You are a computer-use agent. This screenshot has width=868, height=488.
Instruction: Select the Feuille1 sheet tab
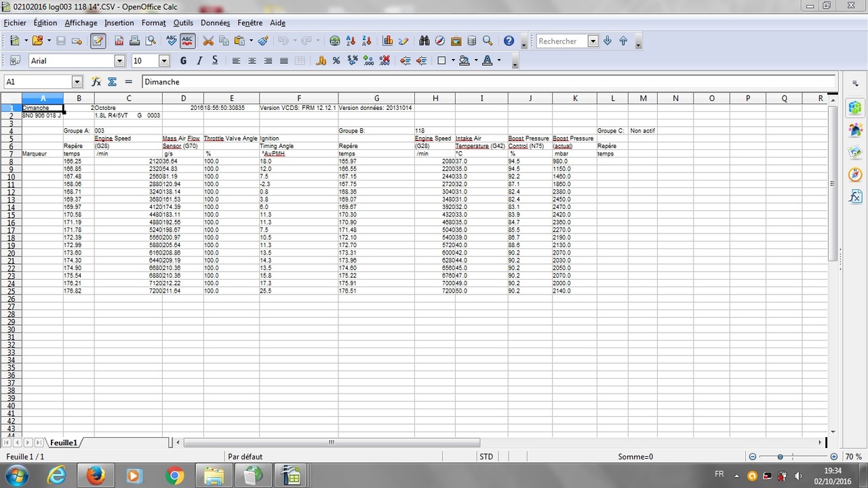[63, 443]
